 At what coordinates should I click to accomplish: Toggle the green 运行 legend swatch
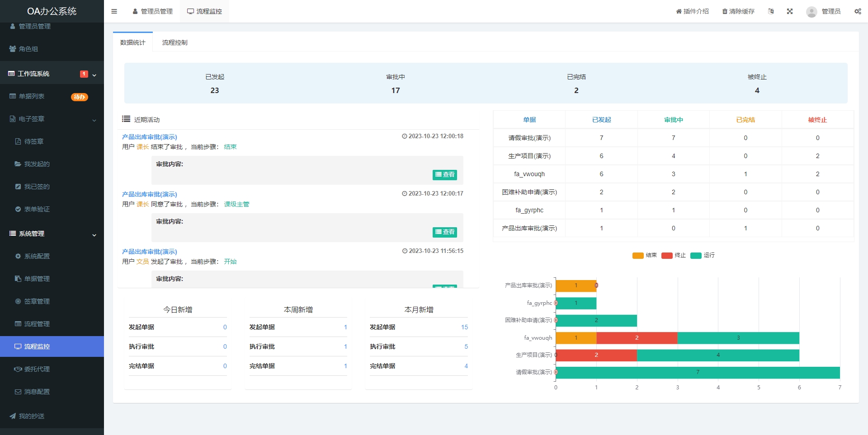[x=696, y=256]
